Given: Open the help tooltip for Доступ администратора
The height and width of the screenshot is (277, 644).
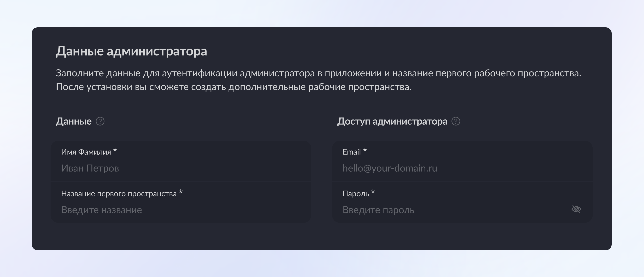Looking at the screenshot, I should (456, 121).
